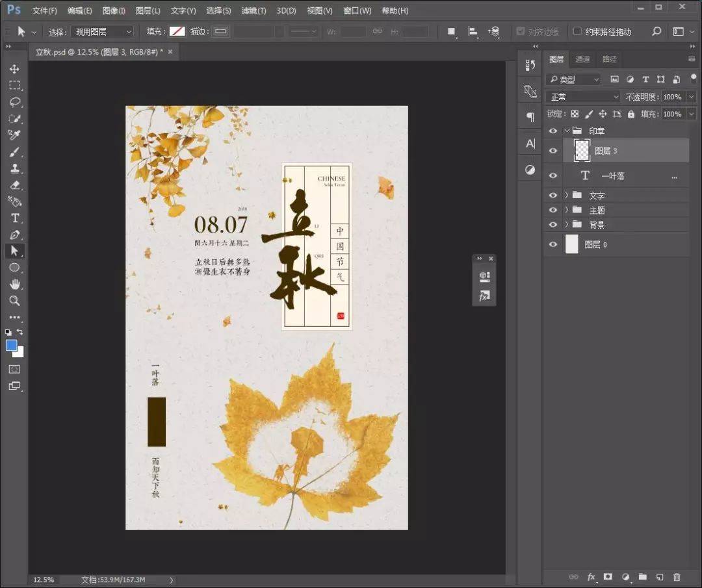Image resolution: width=702 pixels, height=588 pixels.
Task: Open the 类型 layer filter dropdown
Action: point(573,79)
